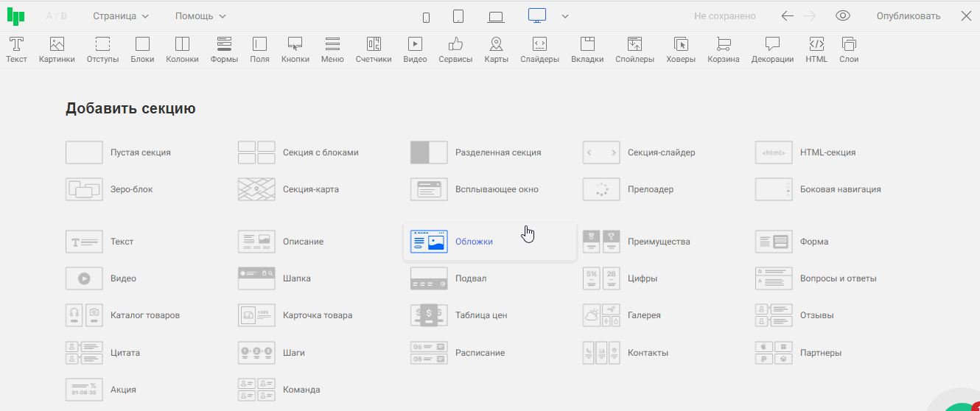Open the Cart (Корзина) tool
Image resolution: width=980 pixels, height=411 pixels.
click(x=723, y=49)
